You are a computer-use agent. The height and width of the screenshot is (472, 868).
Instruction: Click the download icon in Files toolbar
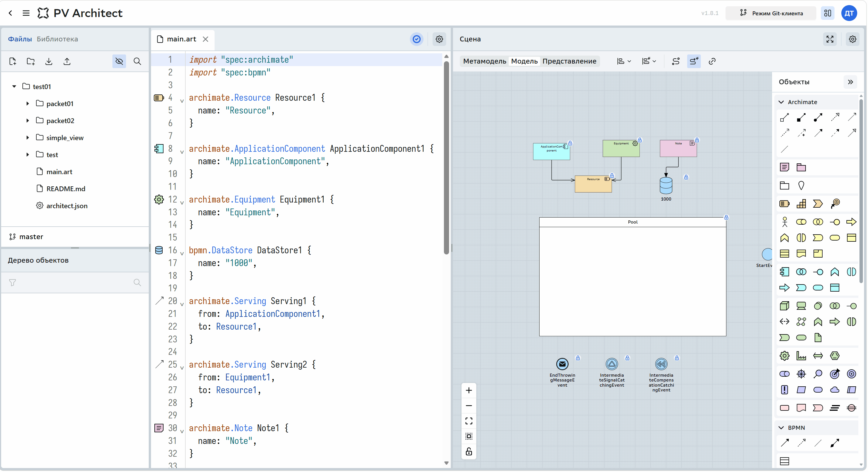point(49,61)
